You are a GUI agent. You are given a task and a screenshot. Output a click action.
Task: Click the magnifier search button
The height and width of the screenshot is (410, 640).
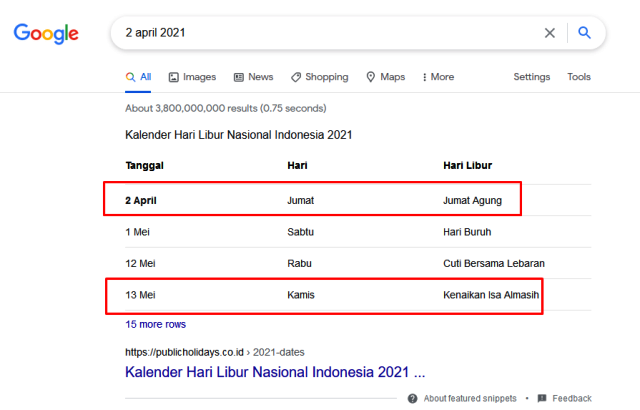pos(584,33)
